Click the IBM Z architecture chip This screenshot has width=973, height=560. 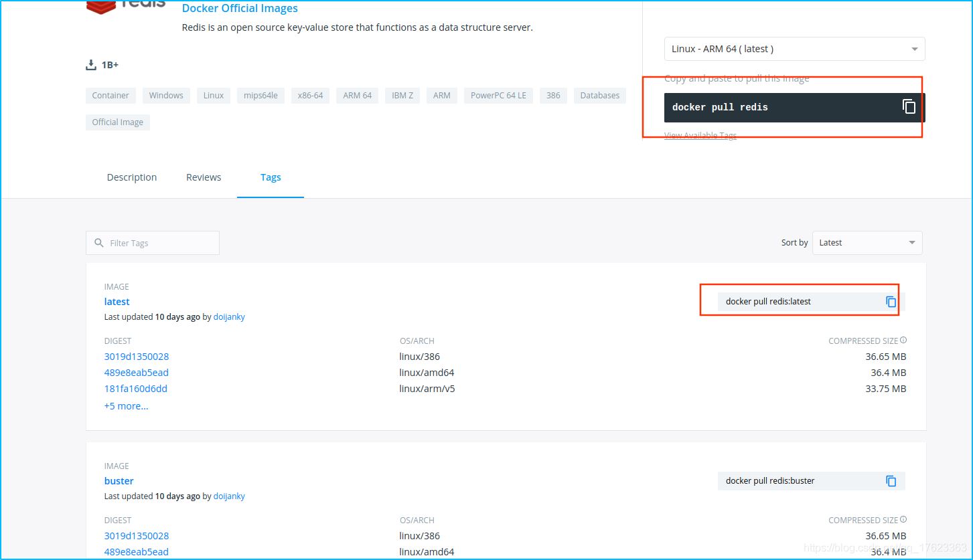pyautogui.click(x=402, y=96)
